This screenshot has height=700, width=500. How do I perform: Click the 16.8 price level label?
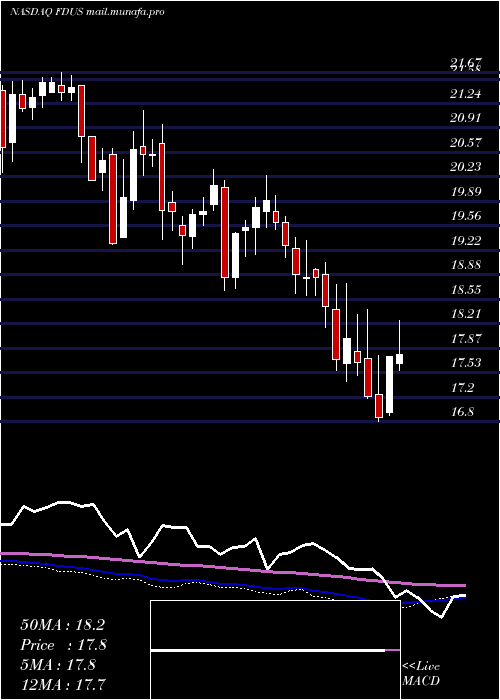pos(462,412)
